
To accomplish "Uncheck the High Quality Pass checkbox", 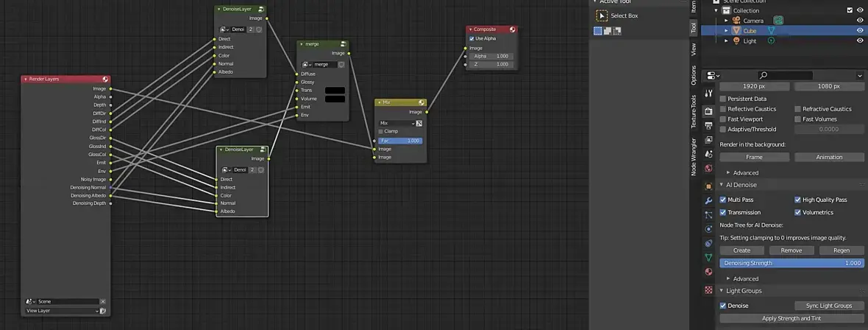I will click(x=798, y=200).
